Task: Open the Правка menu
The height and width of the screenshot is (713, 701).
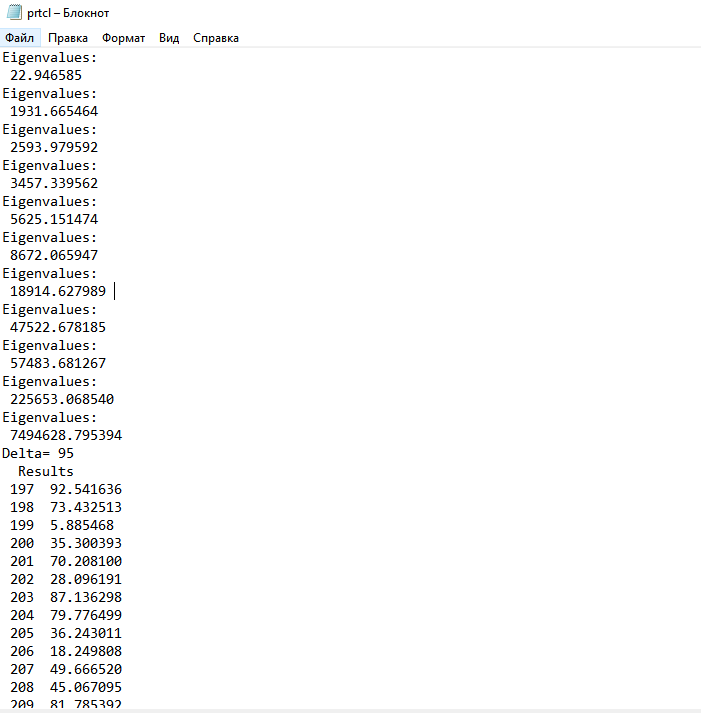Action: click(68, 38)
